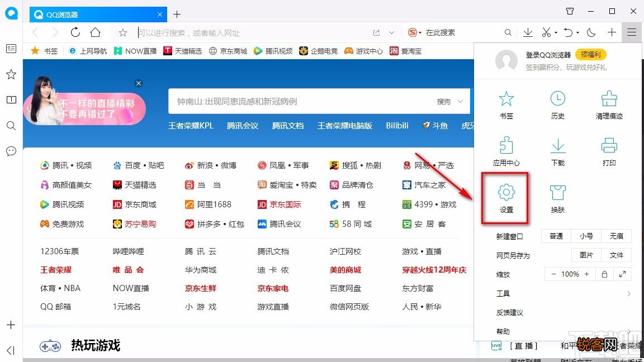Open 清理痕迹 clear traces icon
Viewport: 644px width, 362px height.
pos(609,105)
